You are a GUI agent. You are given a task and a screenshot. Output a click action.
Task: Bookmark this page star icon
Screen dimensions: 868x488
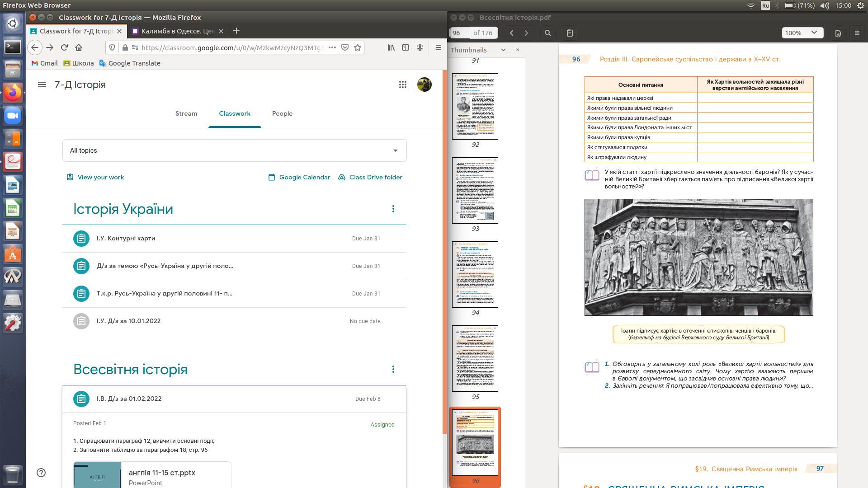coord(358,47)
